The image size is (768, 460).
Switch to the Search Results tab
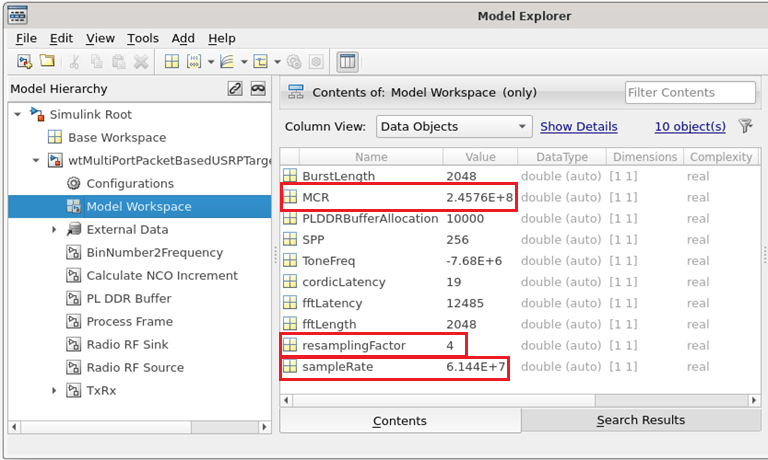coord(640,420)
